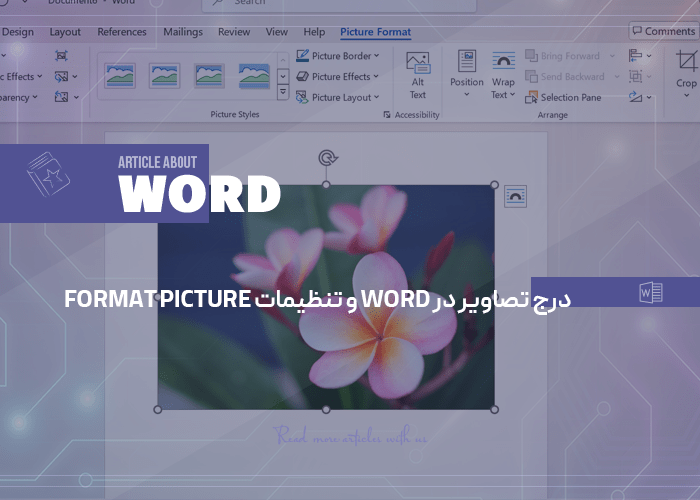This screenshot has width=700, height=500.
Task: Switch to the Design tab
Action: pos(18,32)
